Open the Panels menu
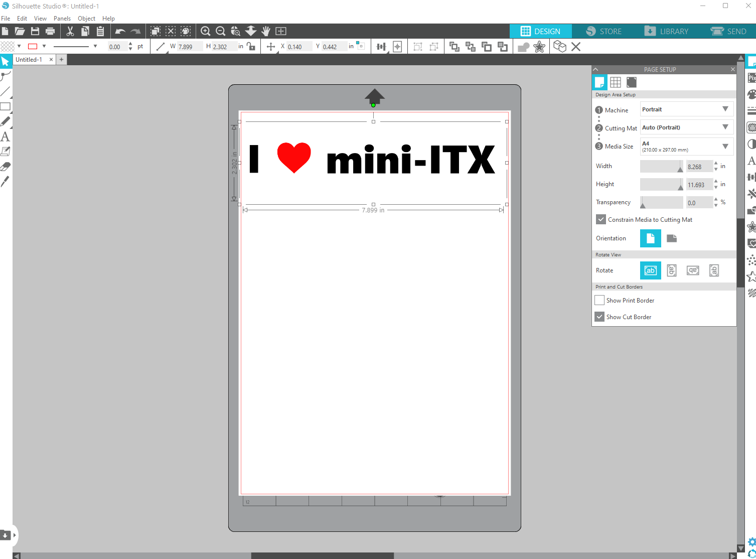 (62, 19)
